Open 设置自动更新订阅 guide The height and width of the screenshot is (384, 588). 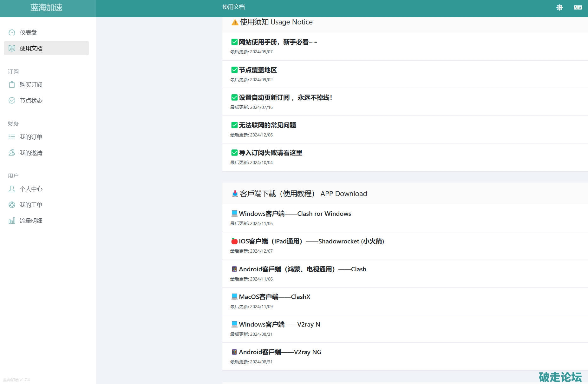[285, 97]
